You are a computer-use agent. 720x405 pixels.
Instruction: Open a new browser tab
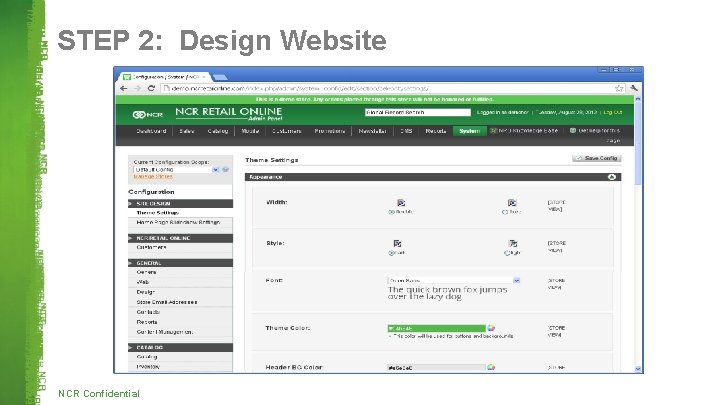click(x=220, y=77)
